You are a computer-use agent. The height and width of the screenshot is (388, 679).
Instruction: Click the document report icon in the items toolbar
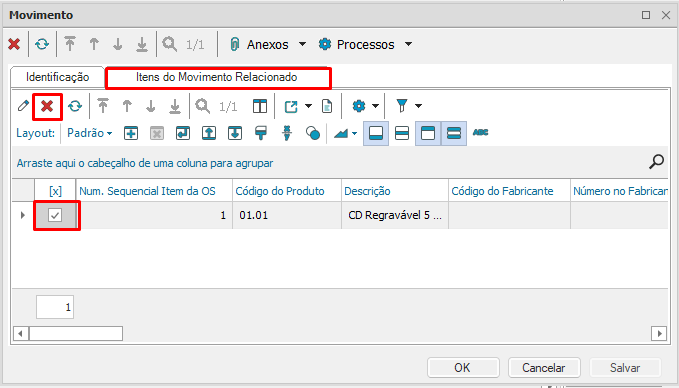(x=327, y=106)
